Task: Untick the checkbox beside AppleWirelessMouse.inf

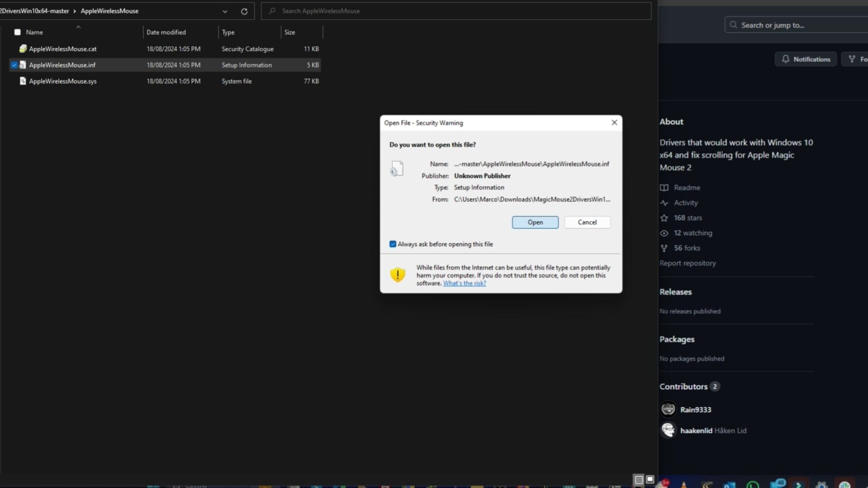Action: tap(14, 65)
